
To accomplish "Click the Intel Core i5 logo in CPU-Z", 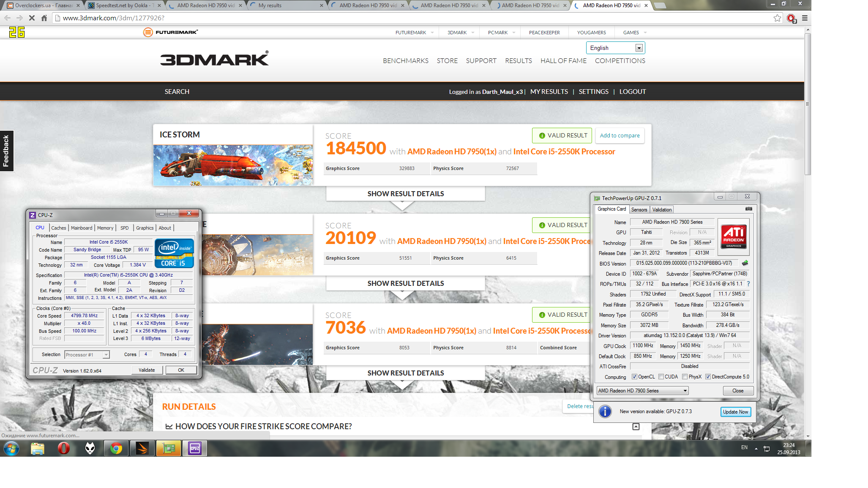I will [174, 253].
